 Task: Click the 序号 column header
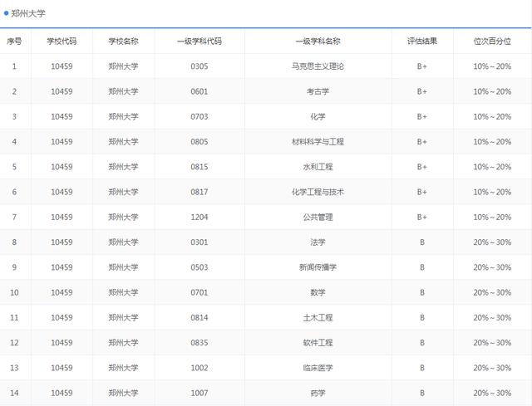[x=14, y=42]
